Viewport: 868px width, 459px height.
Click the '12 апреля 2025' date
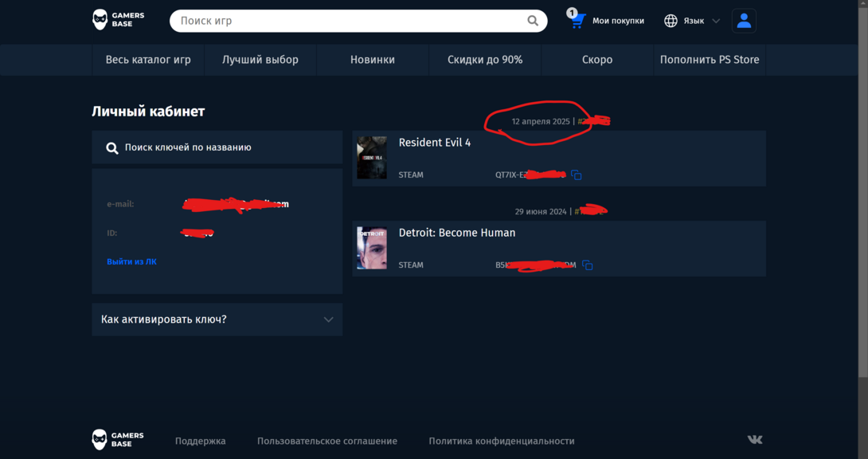(x=540, y=121)
